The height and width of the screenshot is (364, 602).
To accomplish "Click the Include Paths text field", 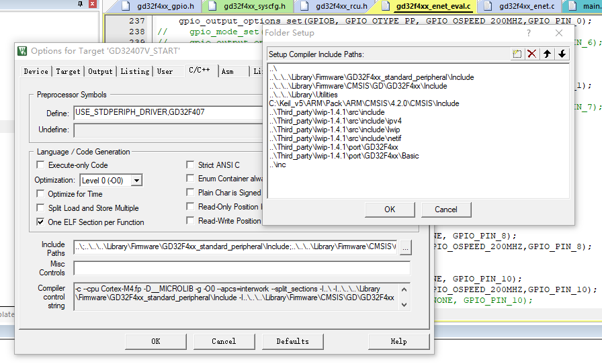I will click(x=235, y=247).
